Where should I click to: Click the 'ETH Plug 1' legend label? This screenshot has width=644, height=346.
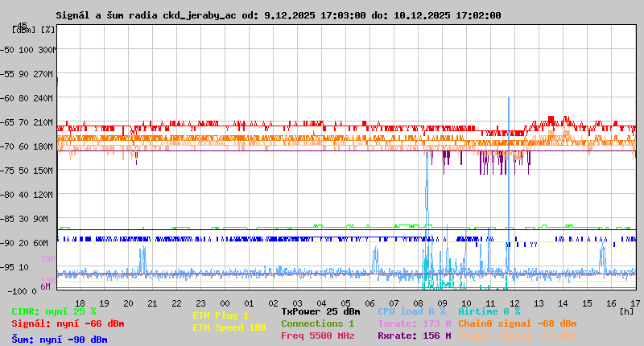[221, 315]
